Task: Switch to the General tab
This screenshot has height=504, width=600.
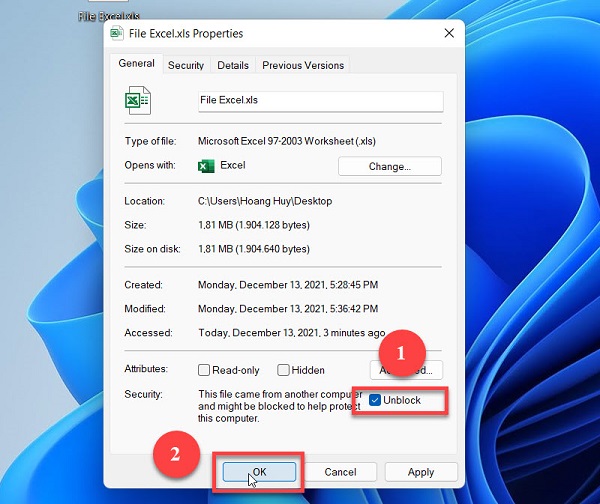Action: pos(137,64)
